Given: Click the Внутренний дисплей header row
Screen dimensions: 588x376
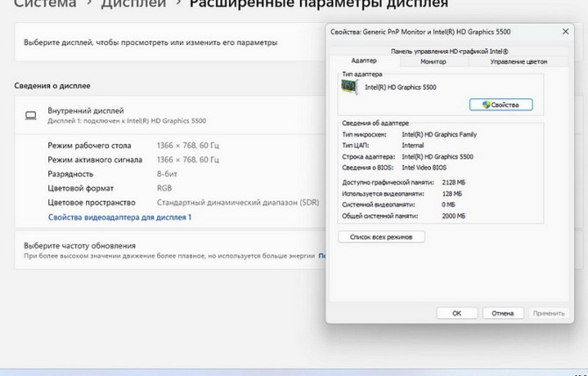Looking at the screenshot, I should (x=167, y=115).
